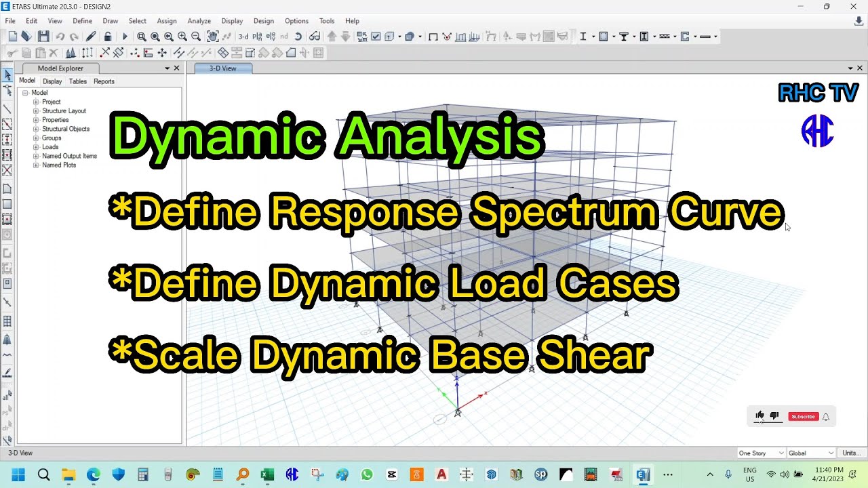Click the Undo arrow icon

[x=60, y=37]
